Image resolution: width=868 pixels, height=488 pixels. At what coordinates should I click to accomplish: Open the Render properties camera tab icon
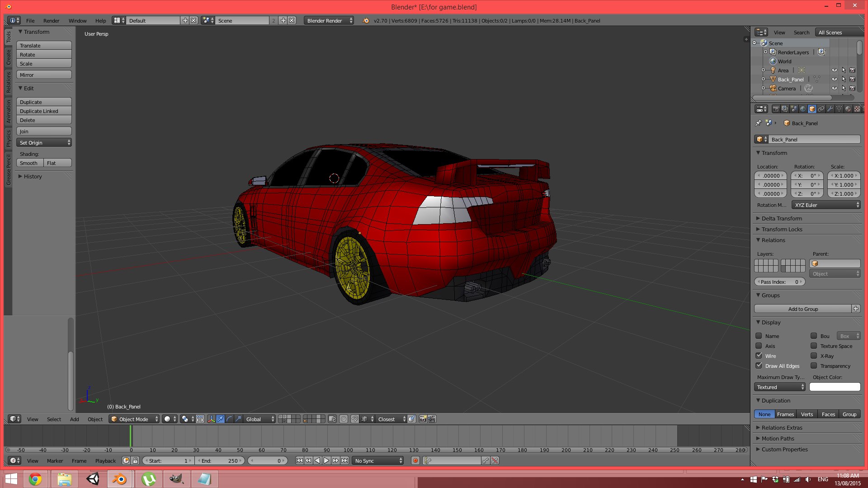776,109
